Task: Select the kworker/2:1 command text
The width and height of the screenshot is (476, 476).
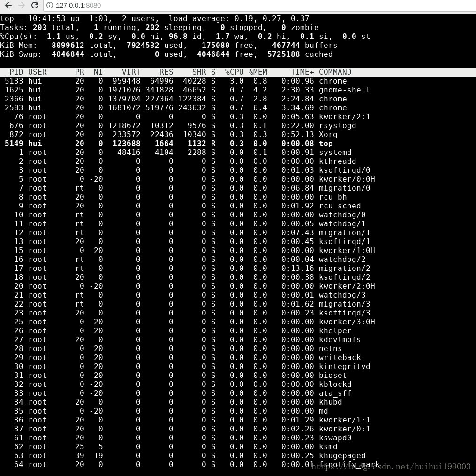Action: 345,117
